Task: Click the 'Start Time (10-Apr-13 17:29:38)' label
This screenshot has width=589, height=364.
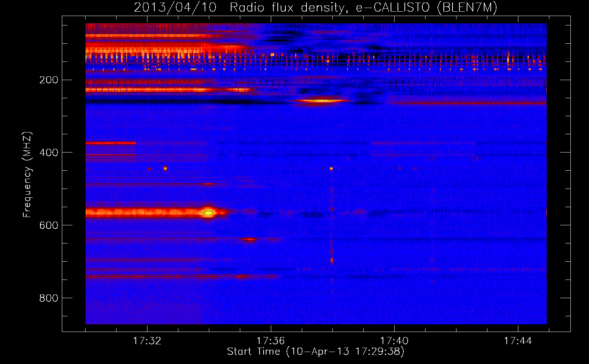Action: pos(316,352)
